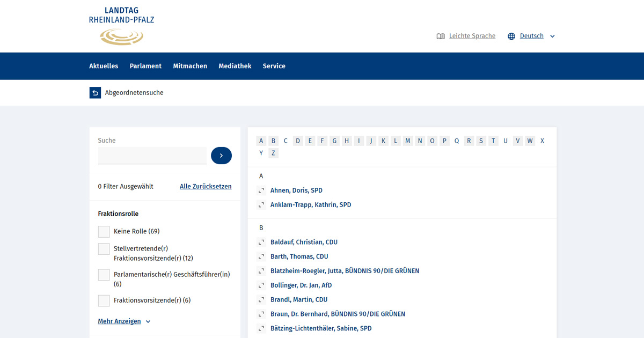Open the Mediathek menu item
The width and height of the screenshot is (644, 338).
click(x=235, y=66)
